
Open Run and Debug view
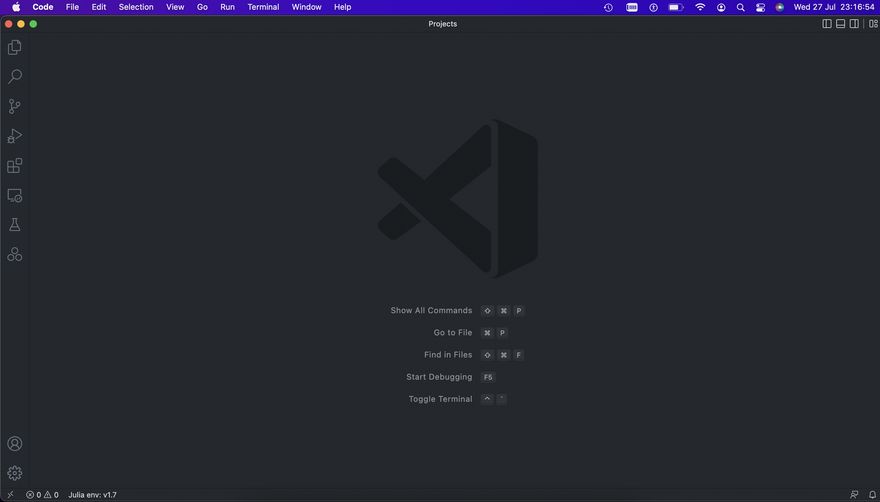tap(15, 136)
